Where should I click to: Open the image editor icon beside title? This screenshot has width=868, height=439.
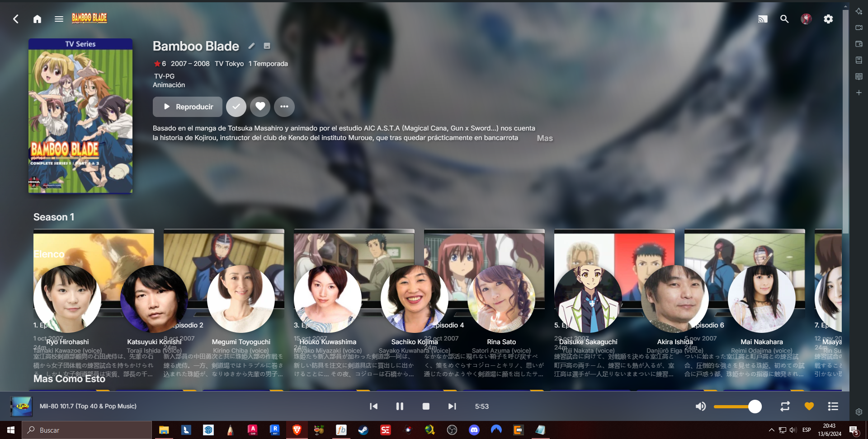click(x=267, y=46)
